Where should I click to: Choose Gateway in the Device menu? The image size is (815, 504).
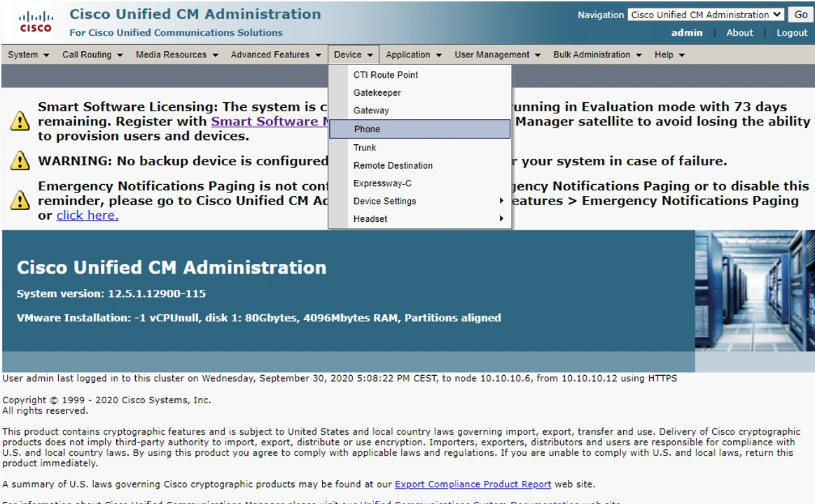tap(420, 110)
